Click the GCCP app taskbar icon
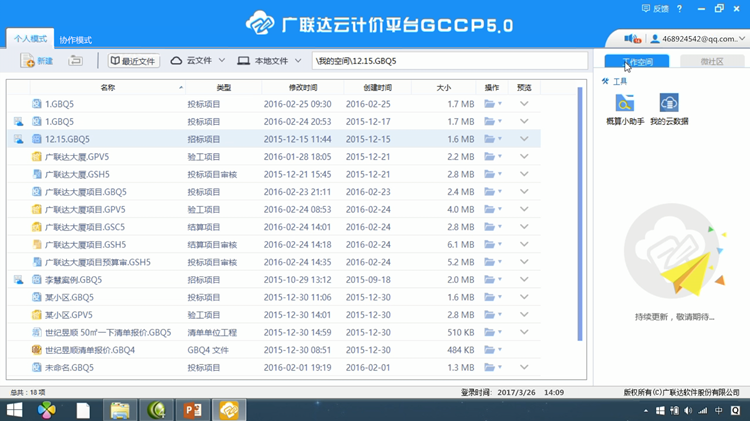750x421 pixels. pyautogui.click(x=229, y=410)
